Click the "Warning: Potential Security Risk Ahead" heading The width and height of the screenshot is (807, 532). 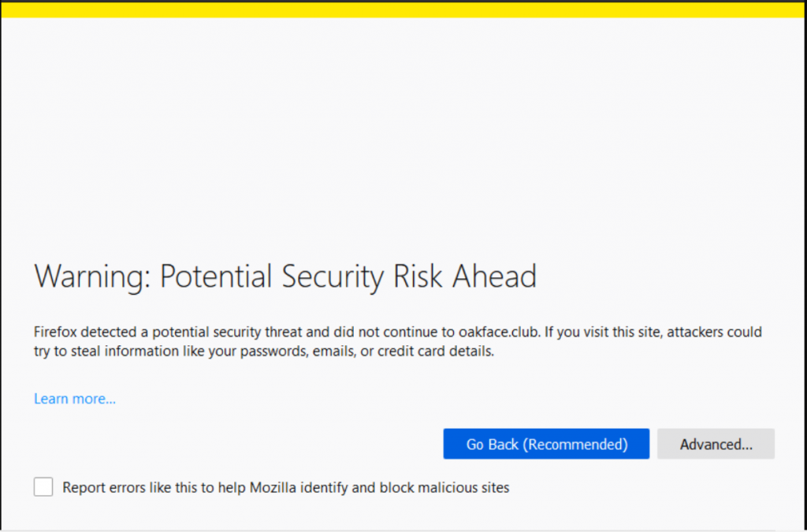click(285, 277)
